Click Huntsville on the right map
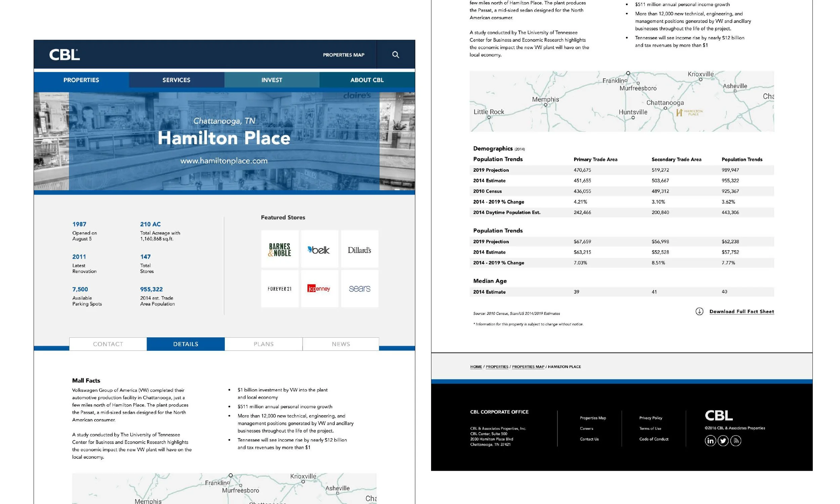 [633, 112]
